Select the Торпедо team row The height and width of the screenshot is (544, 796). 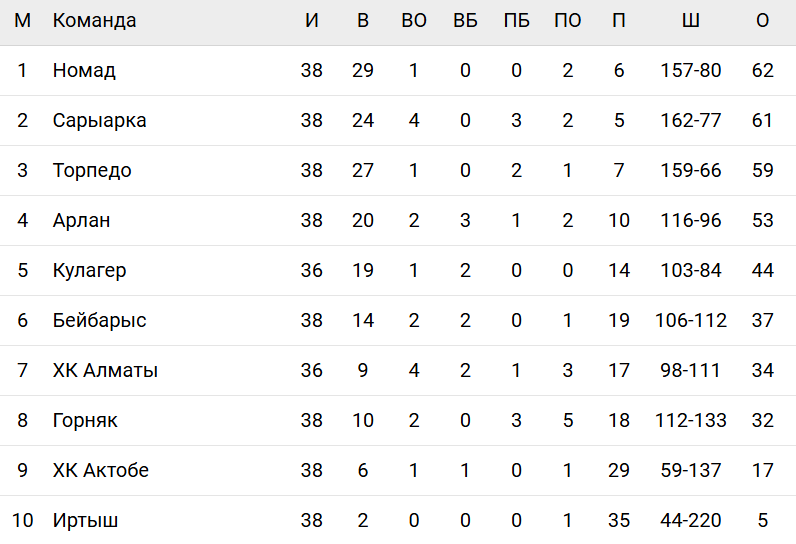click(x=92, y=171)
